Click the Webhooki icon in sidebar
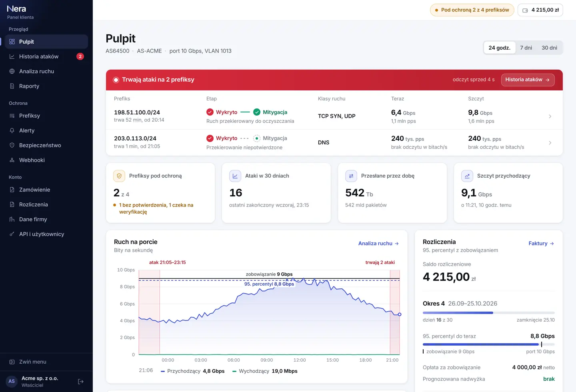 tap(12, 160)
